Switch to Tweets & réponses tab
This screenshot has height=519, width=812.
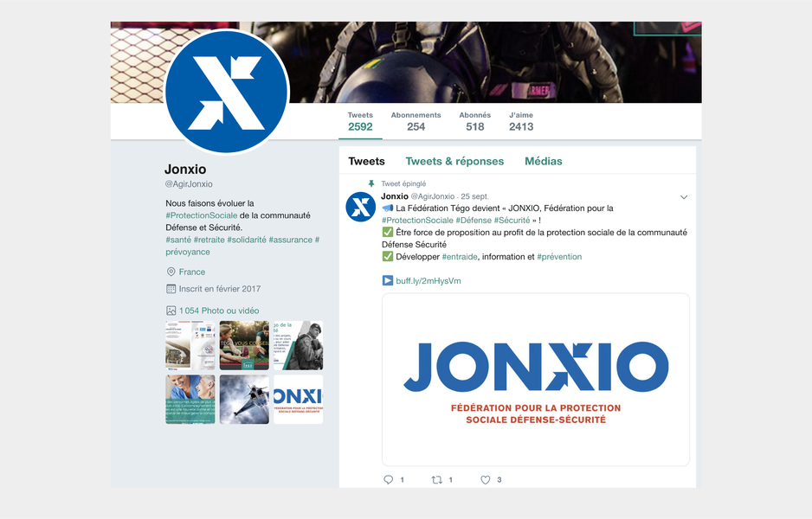click(454, 161)
